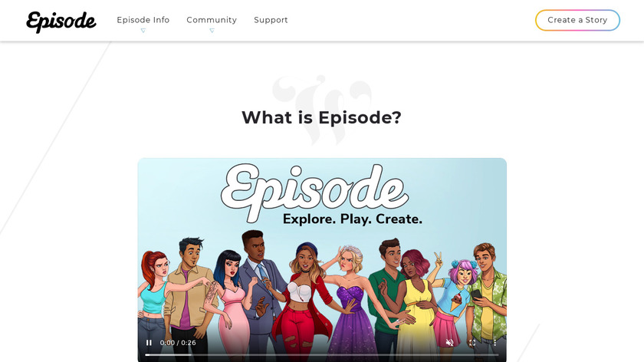The width and height of the screenshot is (644, 362).
Task: Click the What is Episode? heading
Action: click(x=321, y=117)
